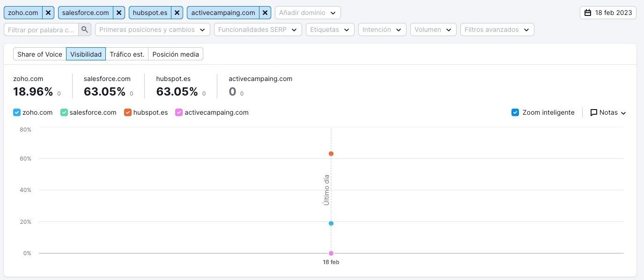Expand the Funcionalidades SERP dropdown
Image resolution: width=644 pixels, height=280 pixels.
(258, 29)
